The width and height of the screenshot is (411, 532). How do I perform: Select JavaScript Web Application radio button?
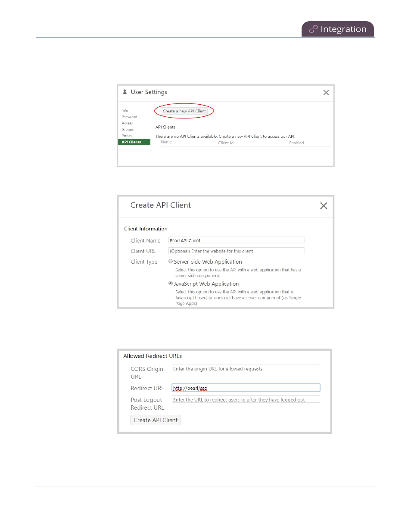click(171, 283)
